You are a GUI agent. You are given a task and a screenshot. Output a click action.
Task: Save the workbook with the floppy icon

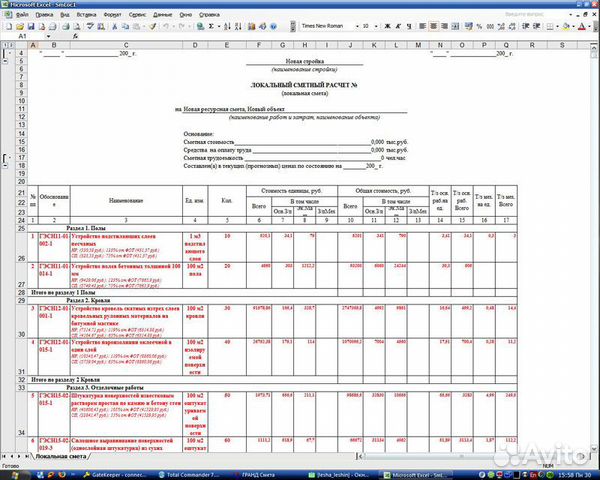click(31, 26)
